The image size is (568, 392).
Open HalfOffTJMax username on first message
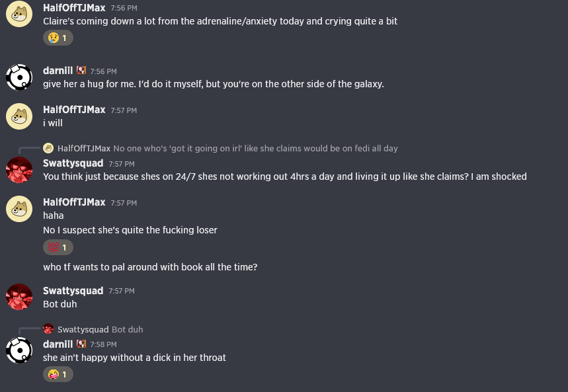[74, 8]
